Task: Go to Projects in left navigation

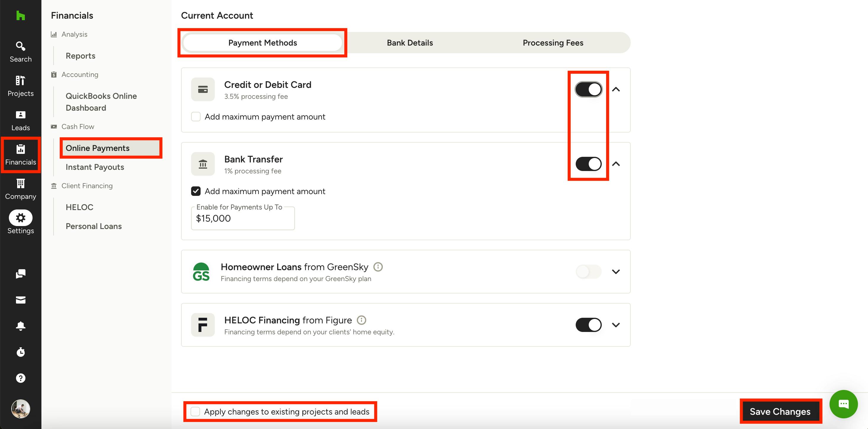Action: (20, 86)
